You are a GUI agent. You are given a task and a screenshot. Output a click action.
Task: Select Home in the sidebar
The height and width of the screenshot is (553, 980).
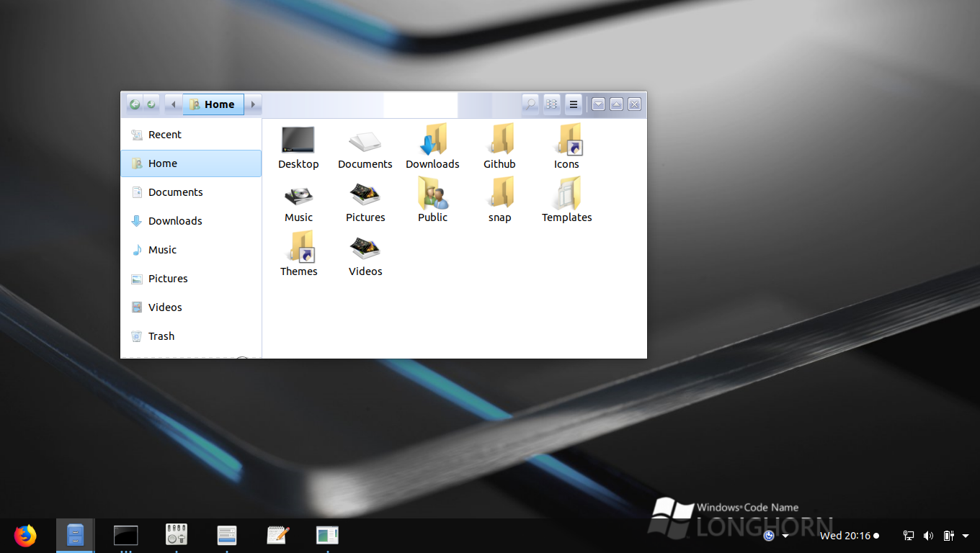(x=191, y=163)
